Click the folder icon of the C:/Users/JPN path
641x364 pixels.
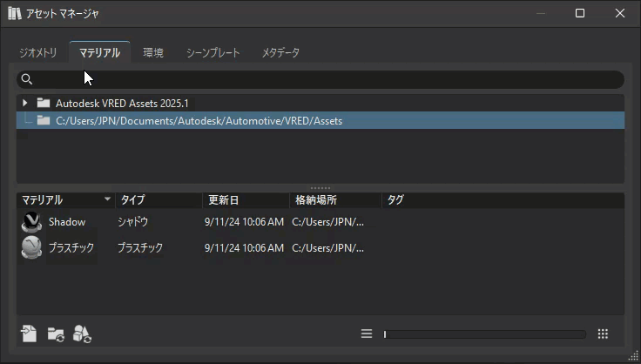pyautogui.click(x=44, y=120)
